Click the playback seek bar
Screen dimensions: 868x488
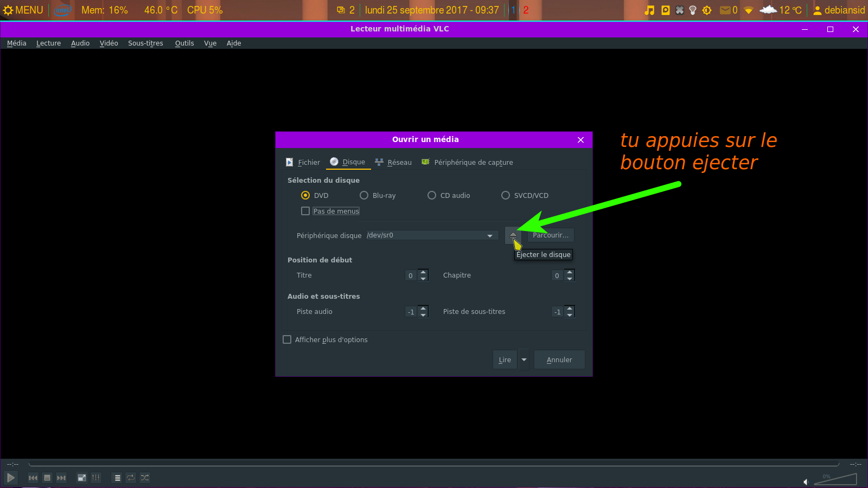[x=434, y=464]
